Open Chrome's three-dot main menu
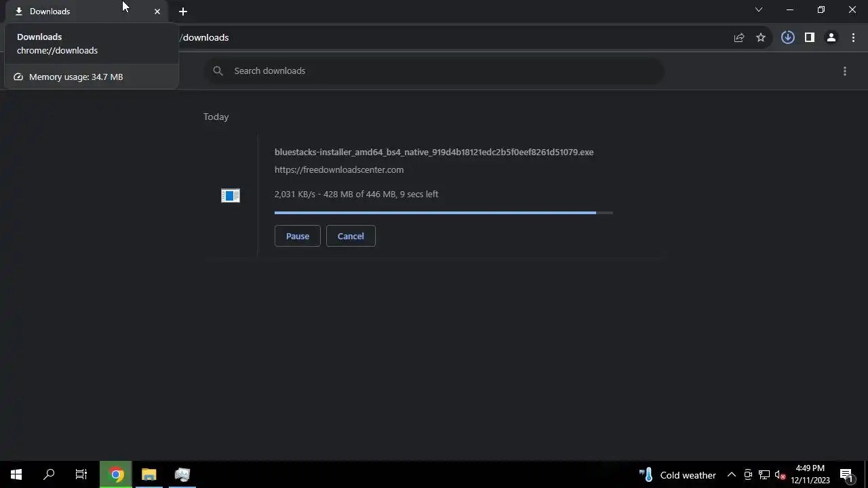868x488 pixels. point(853,38)
